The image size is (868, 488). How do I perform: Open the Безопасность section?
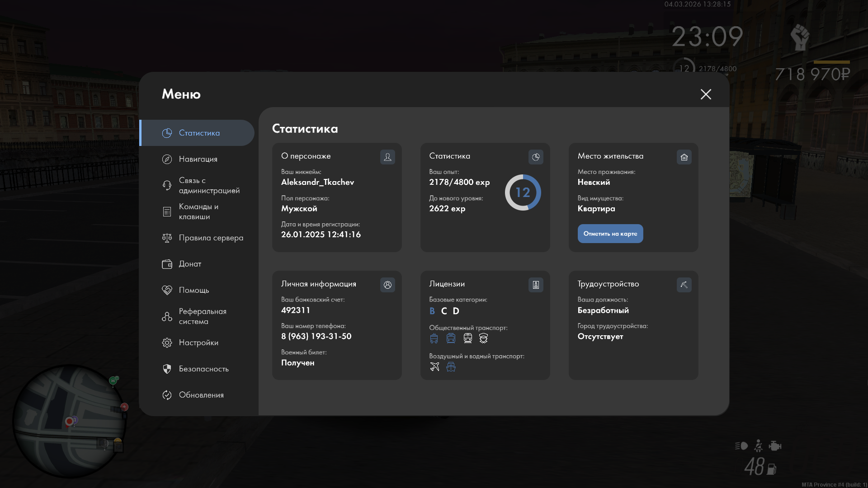pos(203,369)
